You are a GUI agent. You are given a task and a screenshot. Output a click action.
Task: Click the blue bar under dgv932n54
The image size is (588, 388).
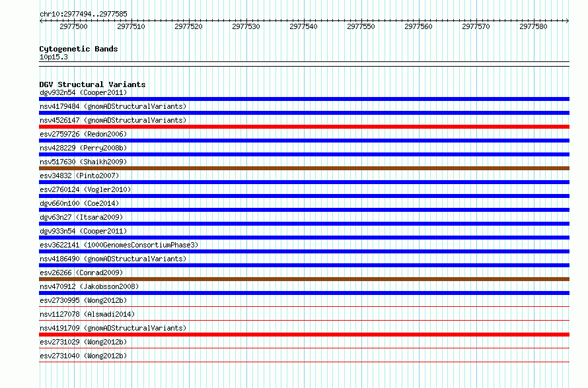[304, 99]
